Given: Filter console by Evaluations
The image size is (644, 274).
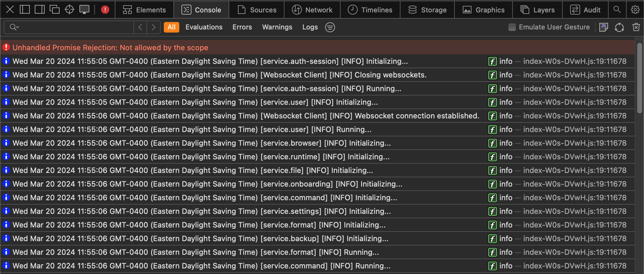Looking at the screenshot, I should point(204,27).
